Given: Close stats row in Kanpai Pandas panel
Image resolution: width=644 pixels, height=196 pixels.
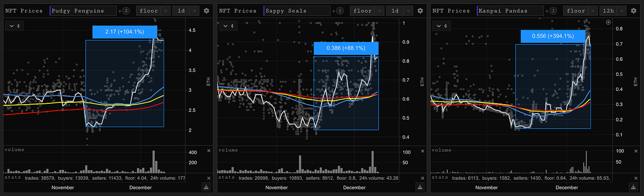Looking at the screenshot, I should click(x=636, y=178).
